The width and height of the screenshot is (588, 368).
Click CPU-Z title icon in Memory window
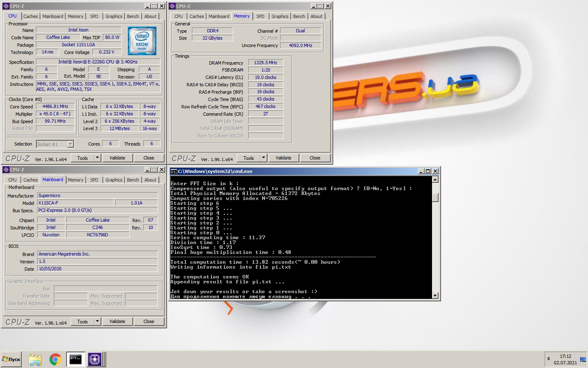(172, 6)
